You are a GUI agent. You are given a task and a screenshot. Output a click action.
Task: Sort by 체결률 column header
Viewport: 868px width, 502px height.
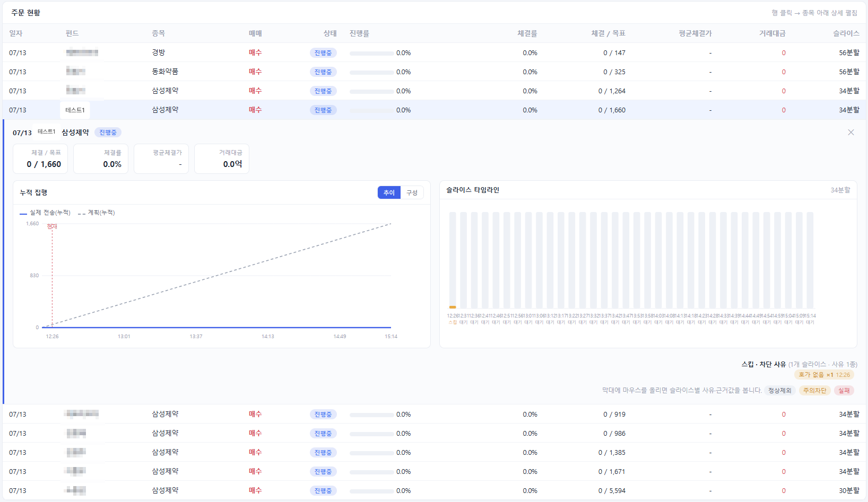coord(527,33)
